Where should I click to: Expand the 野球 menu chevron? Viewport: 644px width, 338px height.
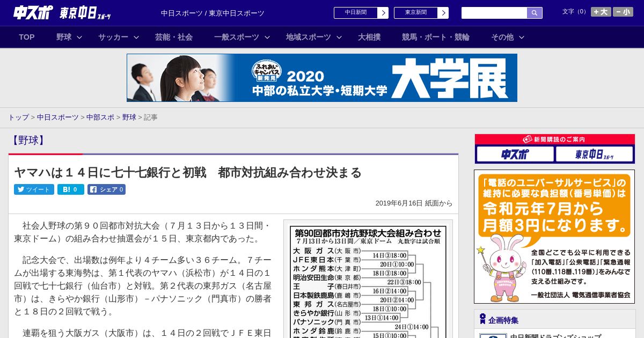(79, 37)
